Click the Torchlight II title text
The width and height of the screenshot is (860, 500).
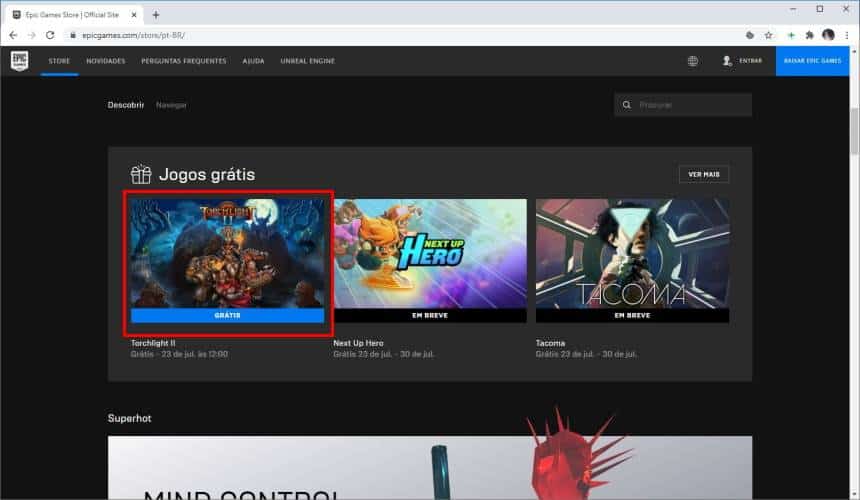pos(153,343)
